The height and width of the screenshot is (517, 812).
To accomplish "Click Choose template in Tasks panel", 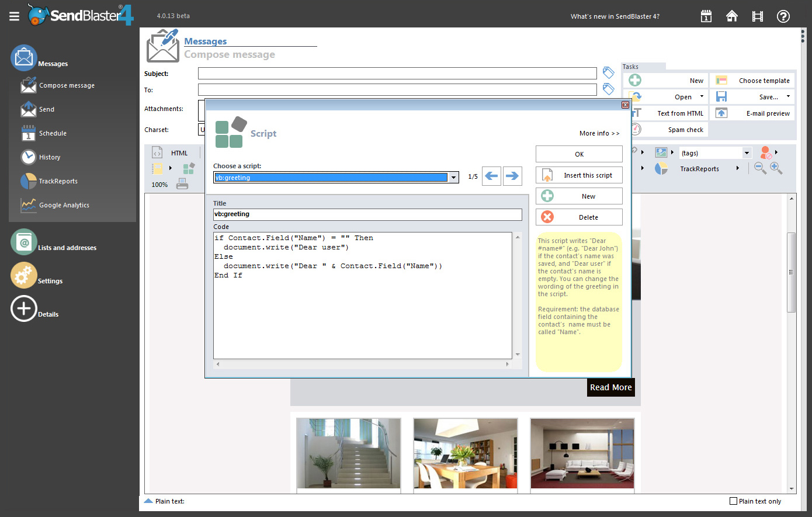I will tap(752, 81).
